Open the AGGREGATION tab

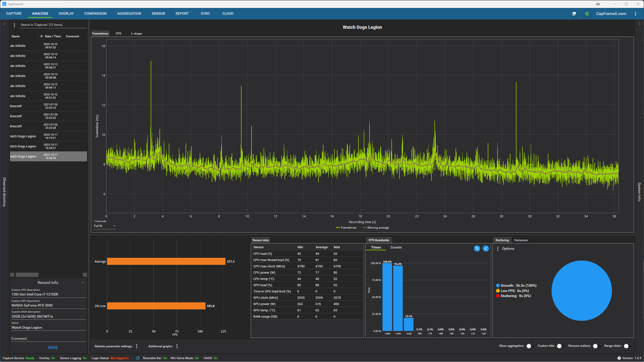(129, 14)
